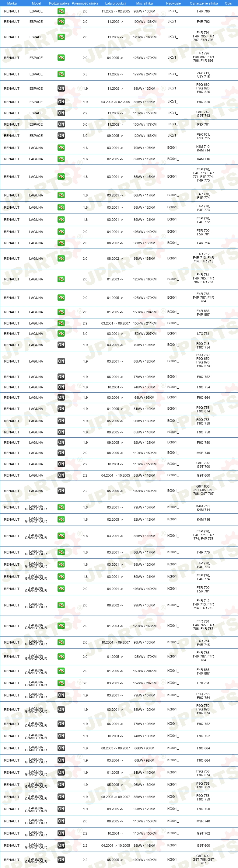Click the Marka column header
238x868 pixels.
(12, 3)
